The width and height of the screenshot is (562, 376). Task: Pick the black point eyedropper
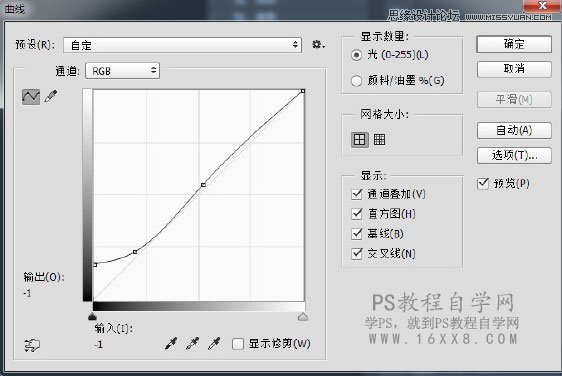[x=171, y=343]
